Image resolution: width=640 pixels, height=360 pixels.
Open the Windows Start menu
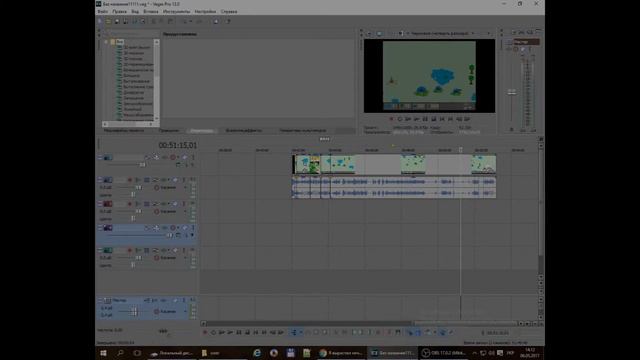click(x=103, y=353)
